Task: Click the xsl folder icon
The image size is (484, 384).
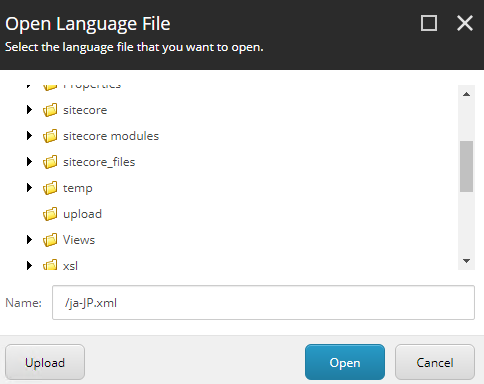Action: coord(50,265)
